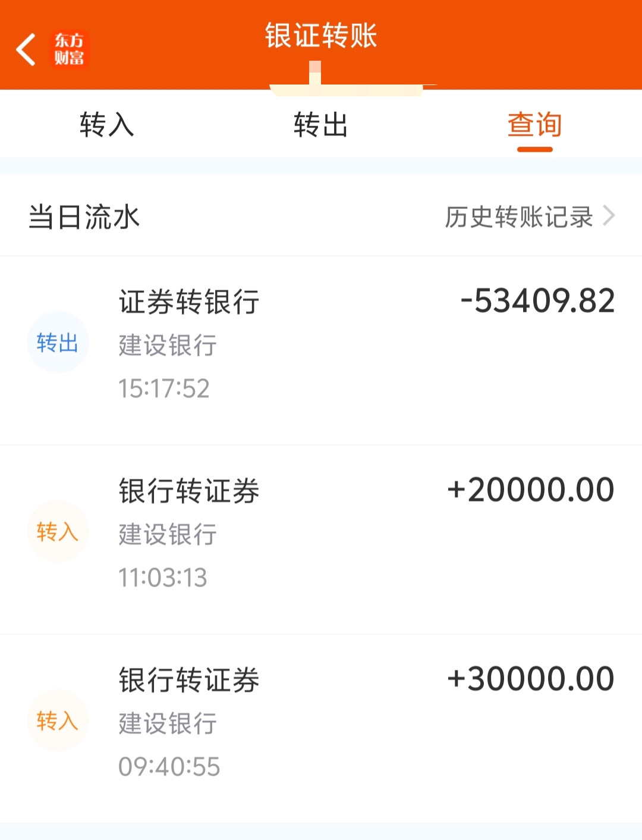Image resolution: width=642 pixels, height=840 pixels.
Task: Tap 建设银行 under the 证券转银行 record
Action: point(168,346)
